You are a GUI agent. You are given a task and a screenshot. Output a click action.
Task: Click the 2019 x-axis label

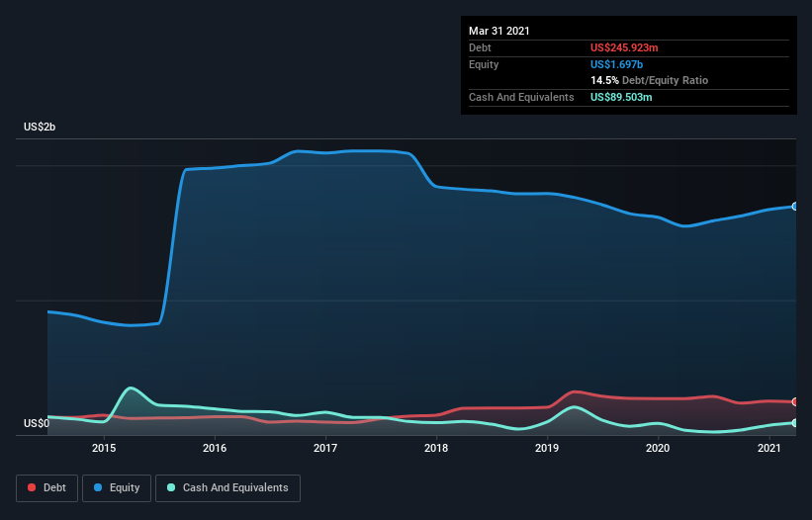click(547, 448)
